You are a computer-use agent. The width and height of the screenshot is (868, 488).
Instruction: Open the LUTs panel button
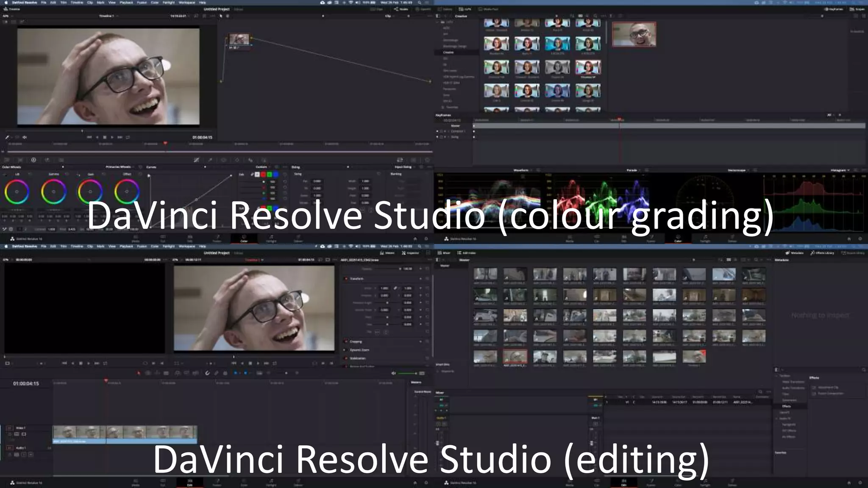click(465, 9)
